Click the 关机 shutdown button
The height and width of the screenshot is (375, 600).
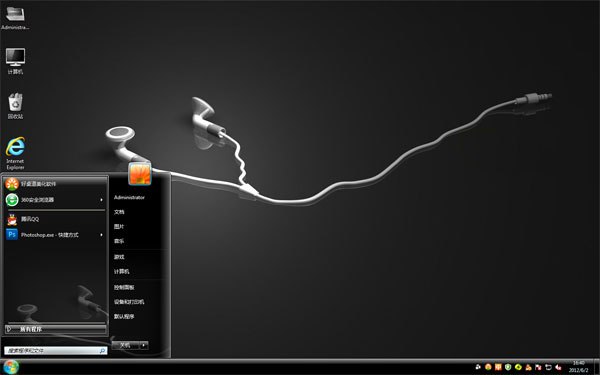tap(126, 346)
